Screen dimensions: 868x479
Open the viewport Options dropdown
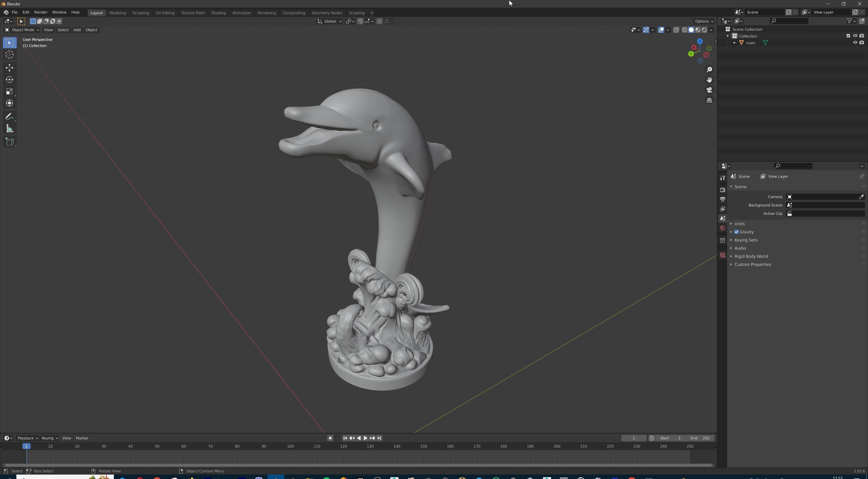[704, 21]
